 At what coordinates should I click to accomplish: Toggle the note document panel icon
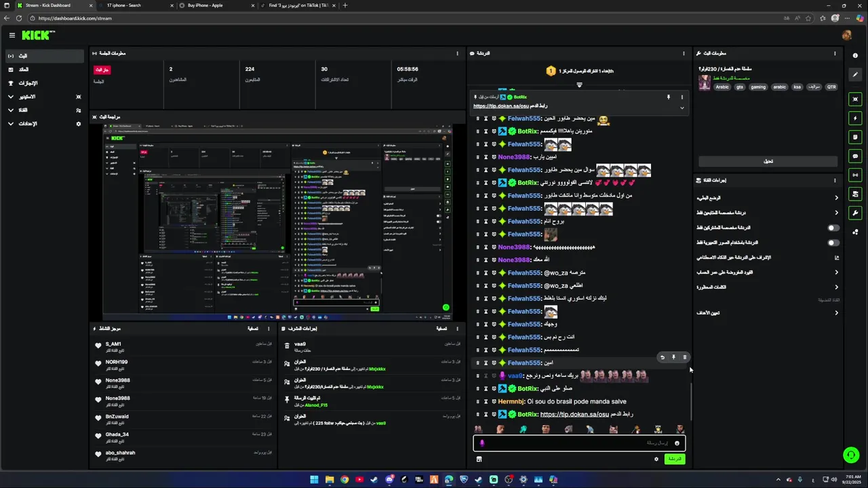pos(855,137)
